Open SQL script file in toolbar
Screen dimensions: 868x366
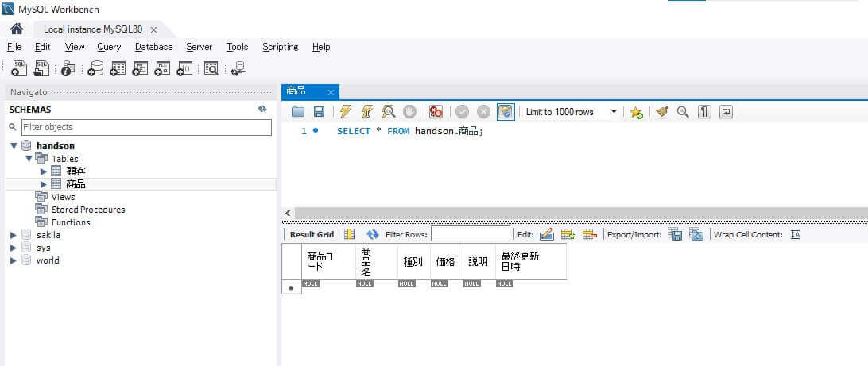point(41,68)
